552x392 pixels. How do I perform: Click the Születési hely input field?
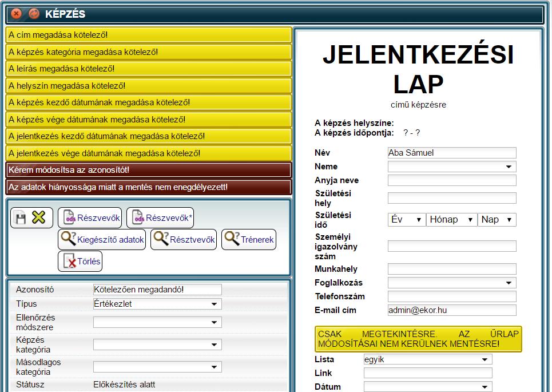tap(452, 198)
